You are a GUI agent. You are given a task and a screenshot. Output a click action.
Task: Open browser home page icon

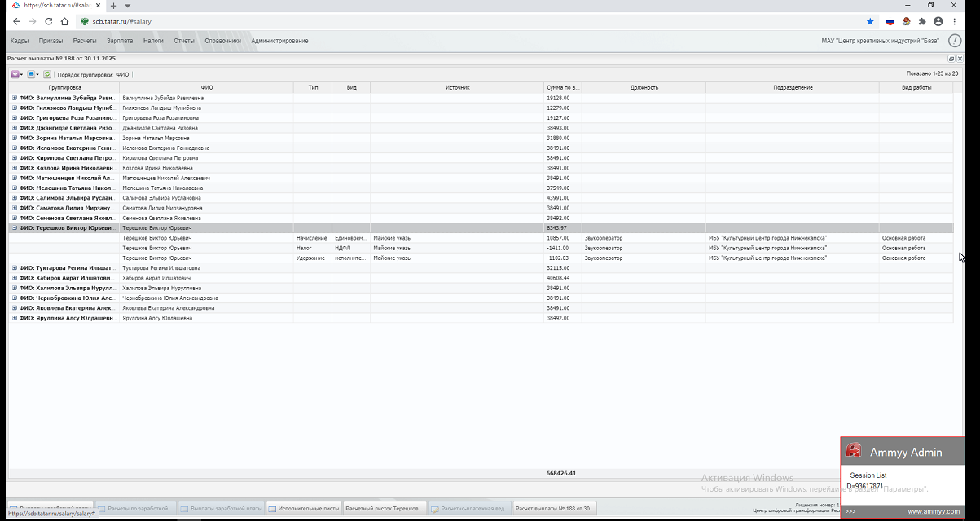(64, 21)
